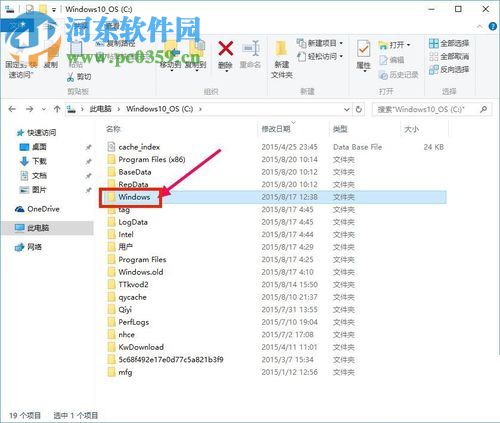Viewport: 500px width, 423px height.
Task: Click the Windows10_OS (C:) breadcrumb
Action: click(x=160, y=109)
